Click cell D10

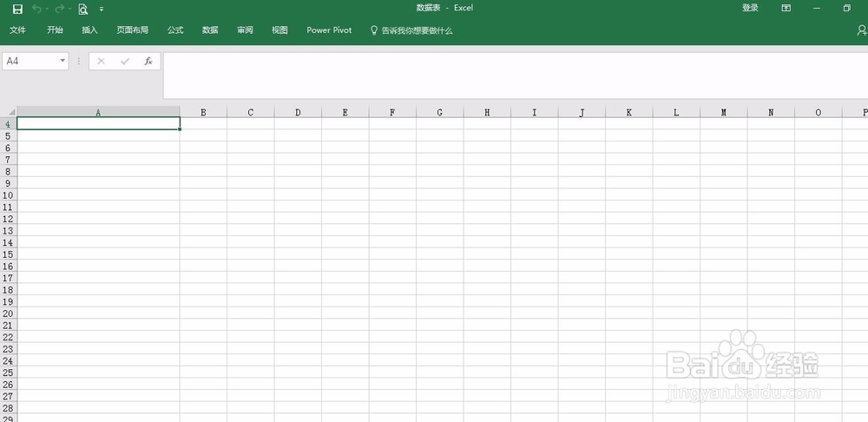pyautogui.click(x=298, y=195)
